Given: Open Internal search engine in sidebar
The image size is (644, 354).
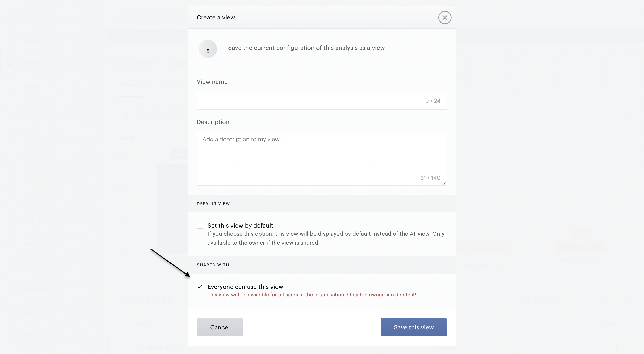Looking at the screenshot, I should [53, 176].
